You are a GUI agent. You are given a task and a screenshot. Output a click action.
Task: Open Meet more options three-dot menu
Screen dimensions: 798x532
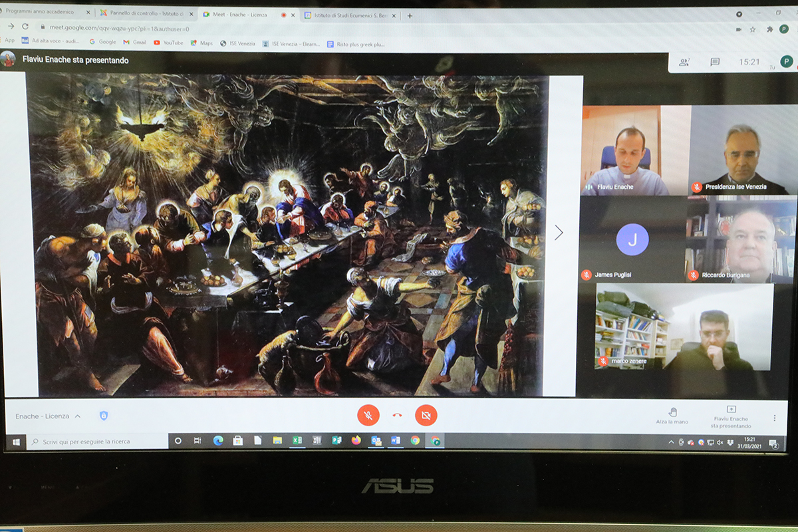click(775, 418)
